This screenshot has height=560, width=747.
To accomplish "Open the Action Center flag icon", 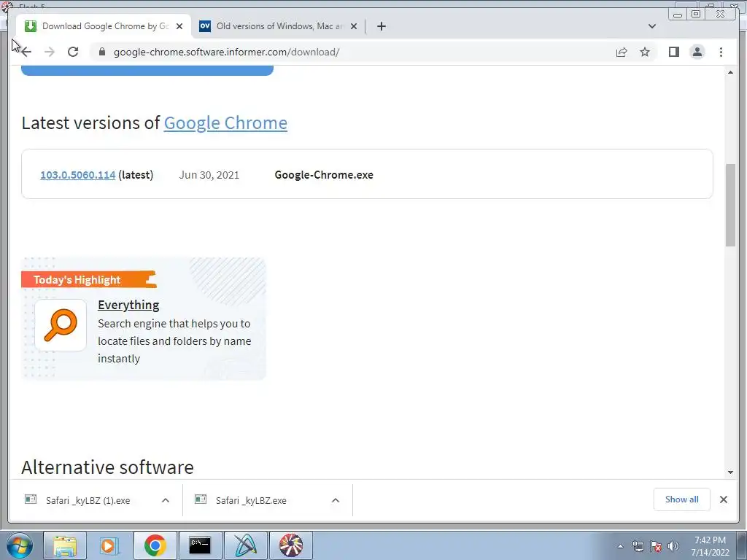I will click(x=656, y=546).
